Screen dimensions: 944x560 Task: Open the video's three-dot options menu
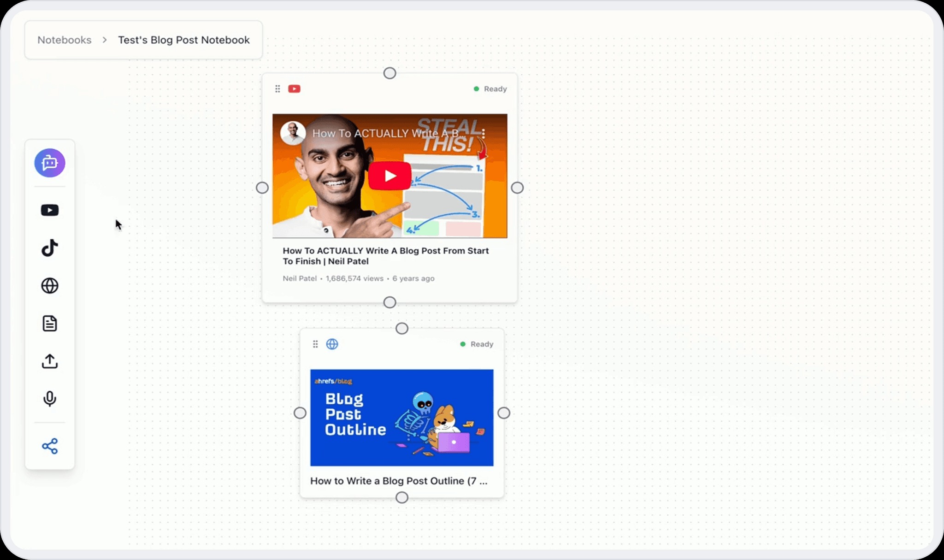tap(483, 134)
